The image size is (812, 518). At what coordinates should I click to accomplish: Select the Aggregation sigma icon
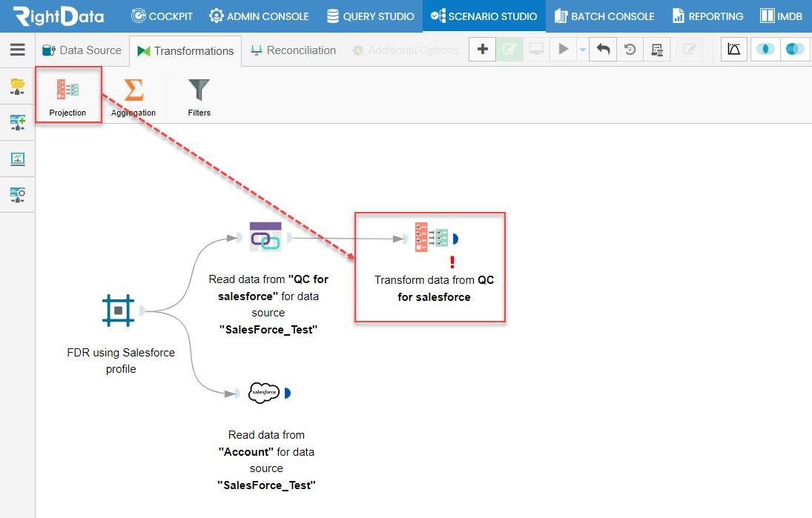coord(133,90)
